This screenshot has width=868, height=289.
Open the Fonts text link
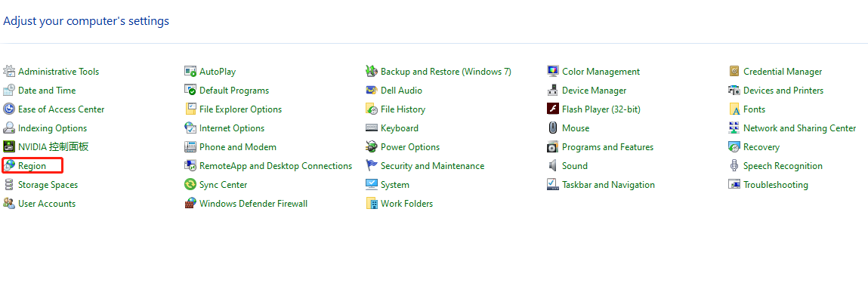(755, 109)
